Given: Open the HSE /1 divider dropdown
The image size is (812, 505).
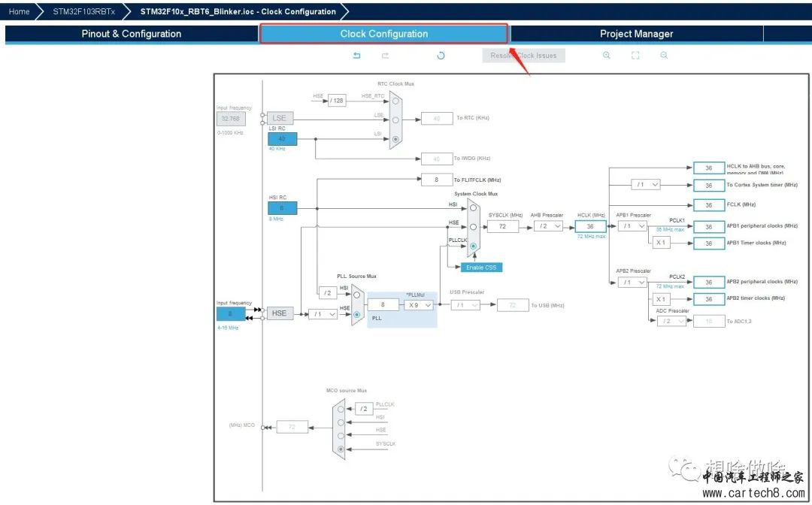Looking at the screenshot, I should [323, 313].
